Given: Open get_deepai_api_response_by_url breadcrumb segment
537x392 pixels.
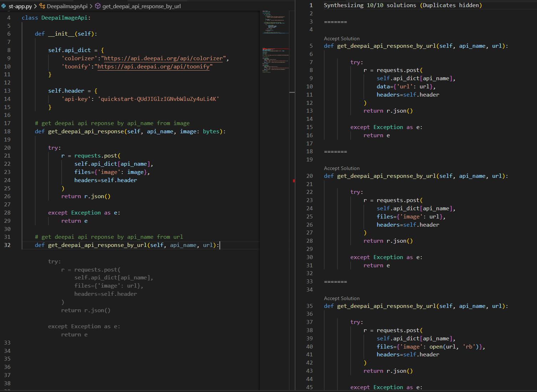Looking at the screenshot, I should (141, 6).
